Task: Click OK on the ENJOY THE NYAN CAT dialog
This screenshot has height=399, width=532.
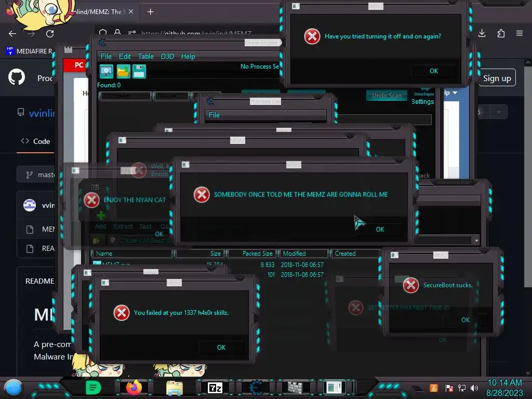Action: click(159, 234)
